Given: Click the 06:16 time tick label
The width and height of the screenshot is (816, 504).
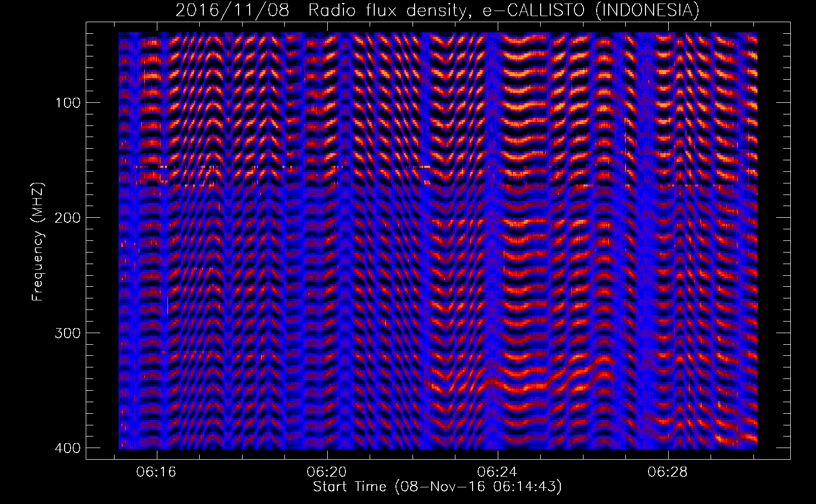Looking at the screenshot, I should [x=156, y=472].
